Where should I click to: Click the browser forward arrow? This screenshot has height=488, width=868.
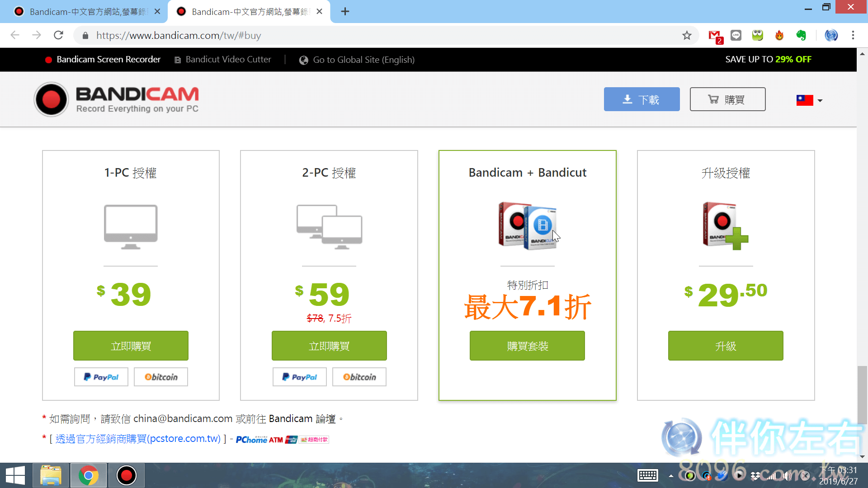pos(37,35)
